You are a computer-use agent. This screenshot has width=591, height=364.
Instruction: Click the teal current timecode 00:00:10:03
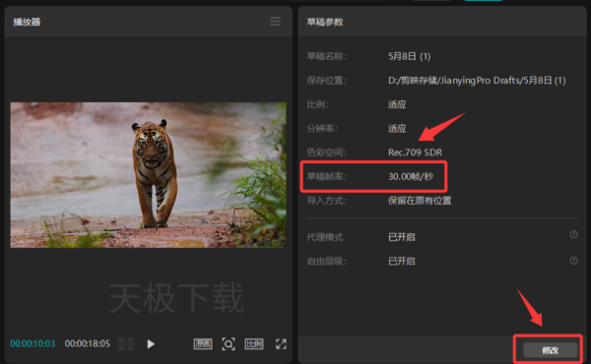33,343
